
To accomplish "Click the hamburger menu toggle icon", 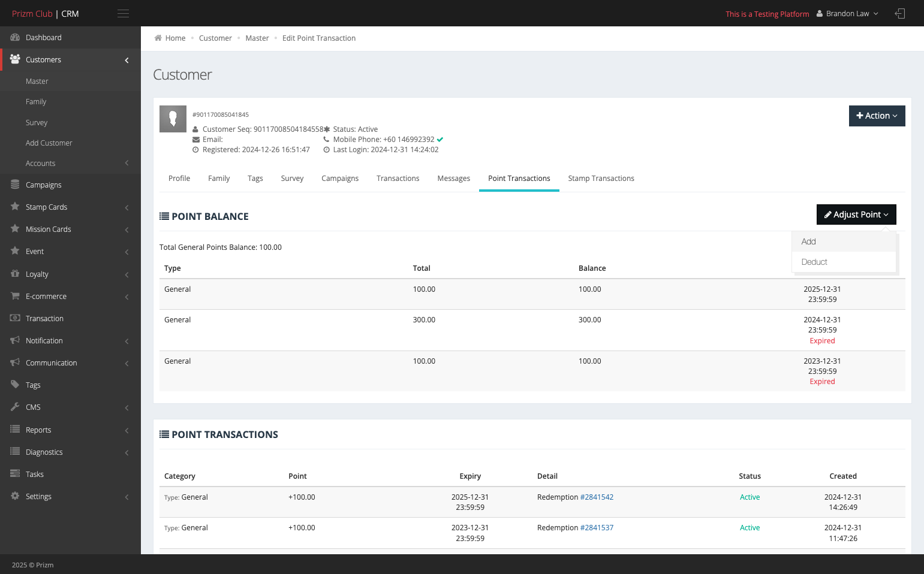I will (123, 13).
